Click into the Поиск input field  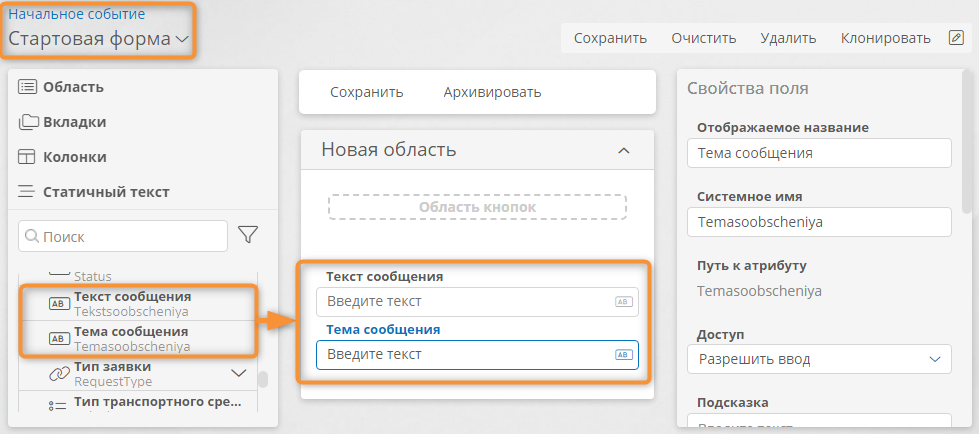123,236
